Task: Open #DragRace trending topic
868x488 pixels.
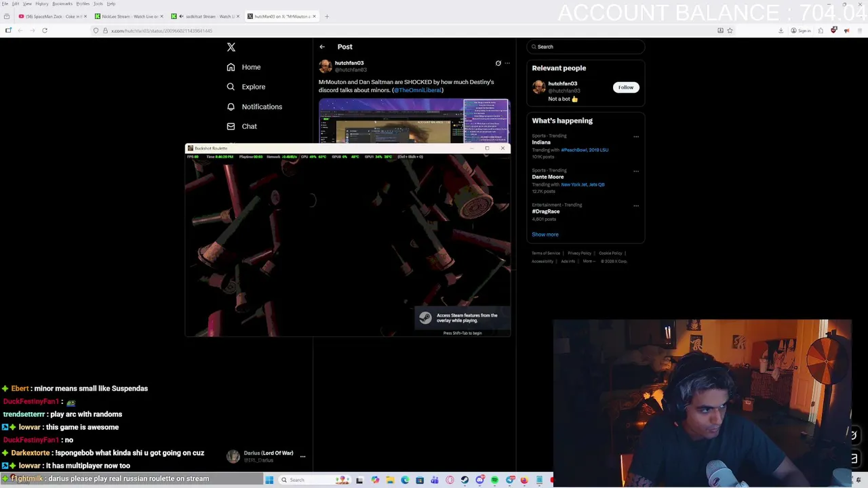Action: (x=545, y=211)
